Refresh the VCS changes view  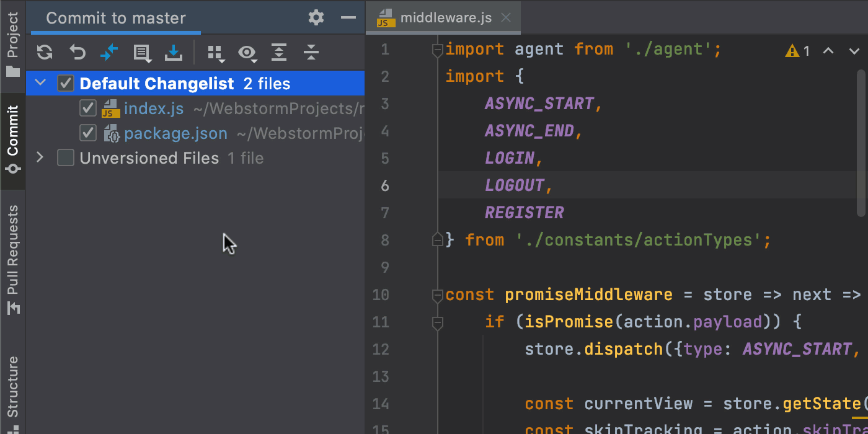click(44, 52)
